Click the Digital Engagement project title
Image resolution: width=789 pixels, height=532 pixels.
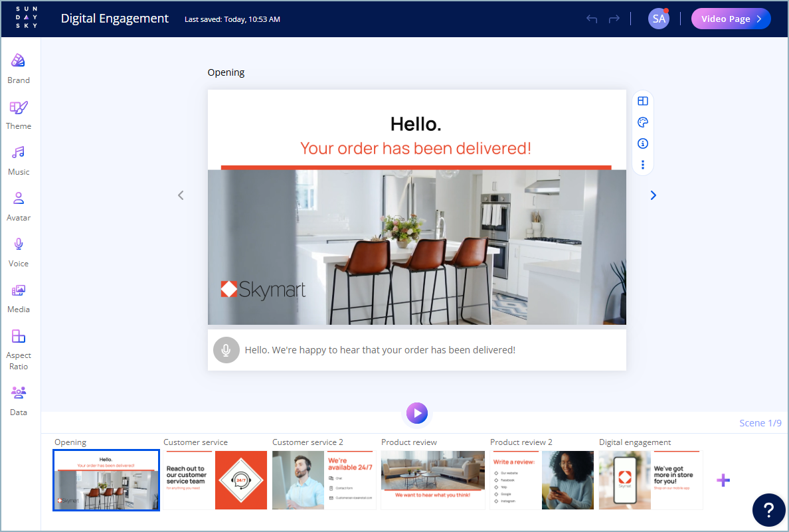(115, 19)
